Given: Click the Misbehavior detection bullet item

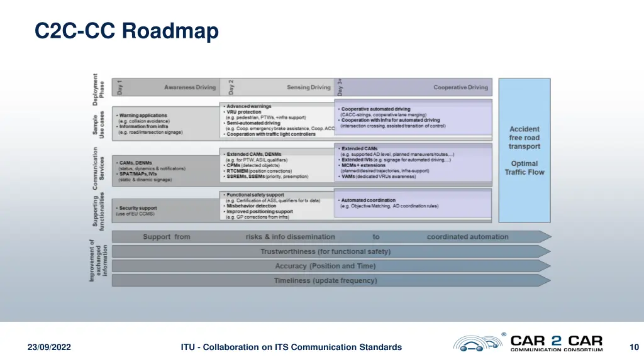Looking at the screenshot, I should coord(252,206).
